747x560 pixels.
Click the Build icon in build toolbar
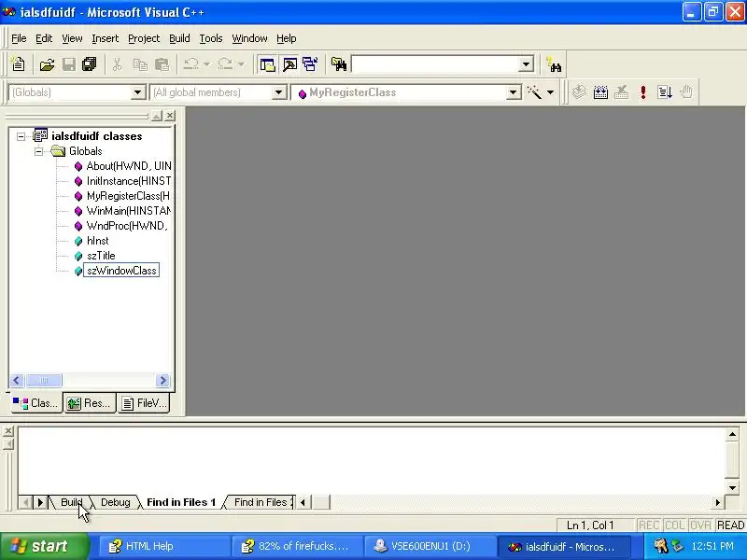click(600, 92)
